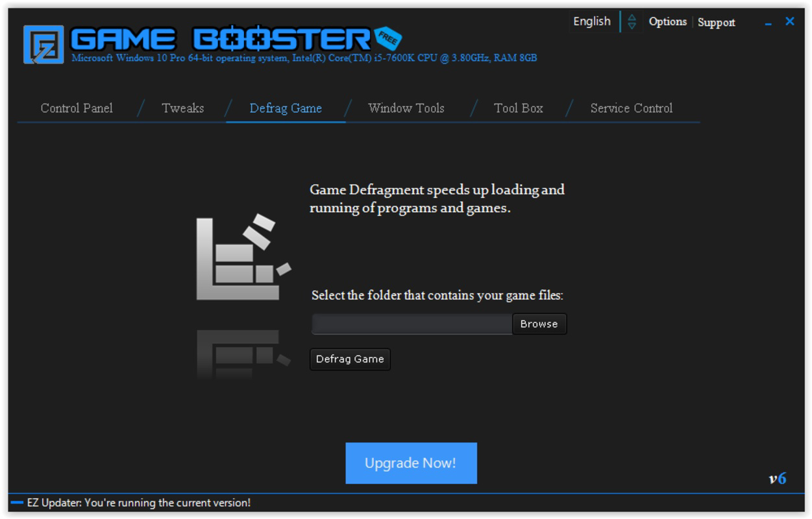
Task: Select the Defrag Game tab
Action: coord(286,108)
